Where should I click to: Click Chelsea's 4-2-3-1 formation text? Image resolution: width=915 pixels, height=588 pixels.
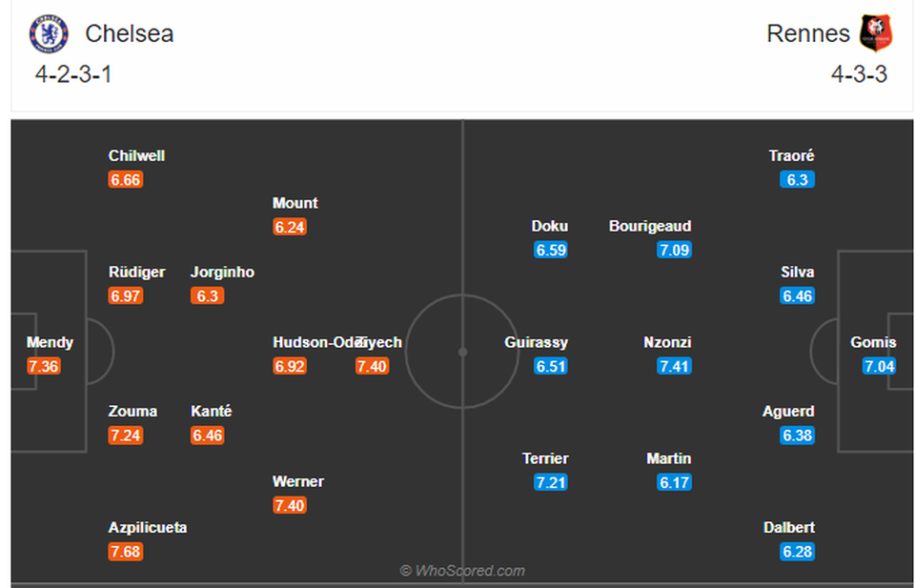tap(73, 74)
